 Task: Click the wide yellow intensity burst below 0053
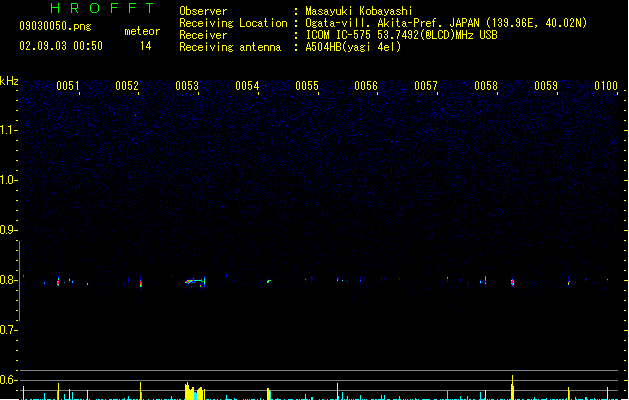[x=194, y=391]
